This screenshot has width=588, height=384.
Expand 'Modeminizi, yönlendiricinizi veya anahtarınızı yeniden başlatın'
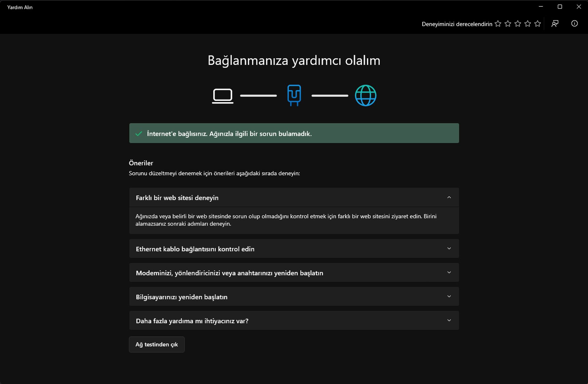[294, 272]
